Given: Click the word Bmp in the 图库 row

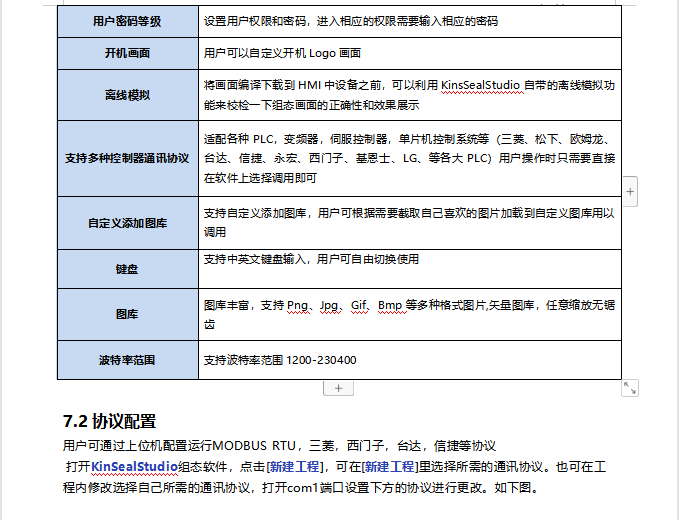Looking at the screenshot, I should point(390,305).
